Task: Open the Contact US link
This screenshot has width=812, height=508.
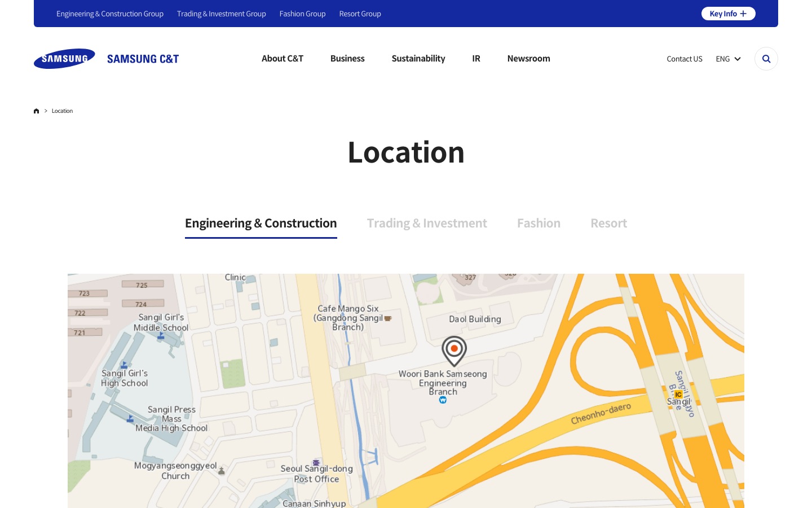Action: tap(685, 59)
